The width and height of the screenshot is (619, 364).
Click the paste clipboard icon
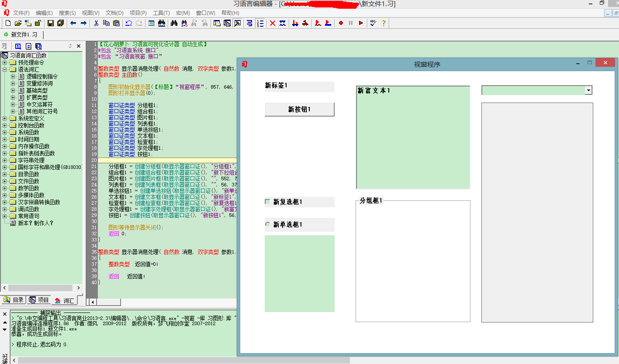point(116,23)
